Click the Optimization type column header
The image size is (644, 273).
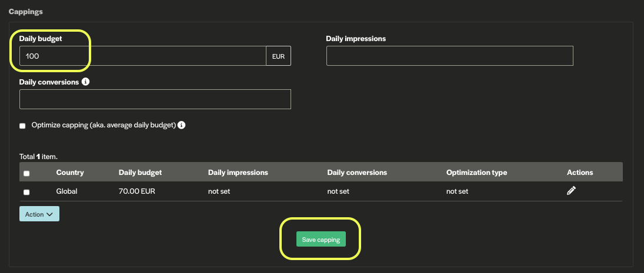476,173
